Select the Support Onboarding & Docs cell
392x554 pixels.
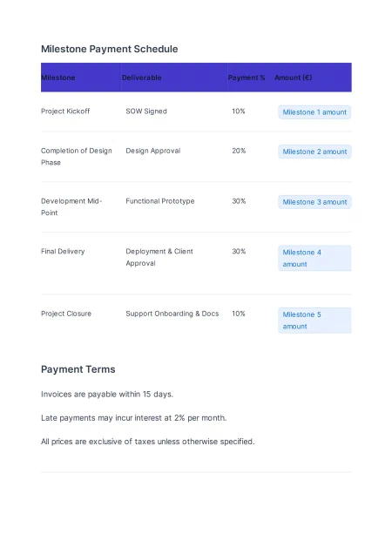pos(172,314)
